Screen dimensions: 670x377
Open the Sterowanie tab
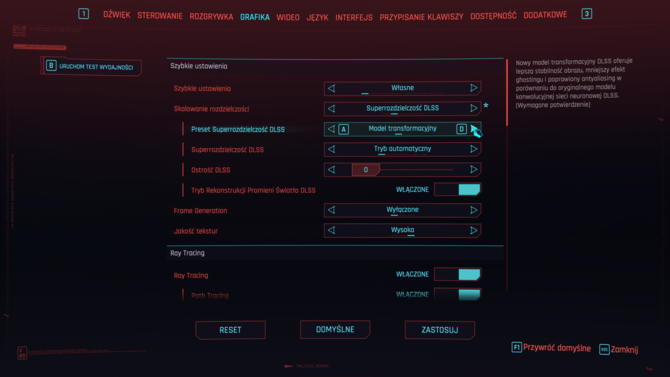[160, 16]
